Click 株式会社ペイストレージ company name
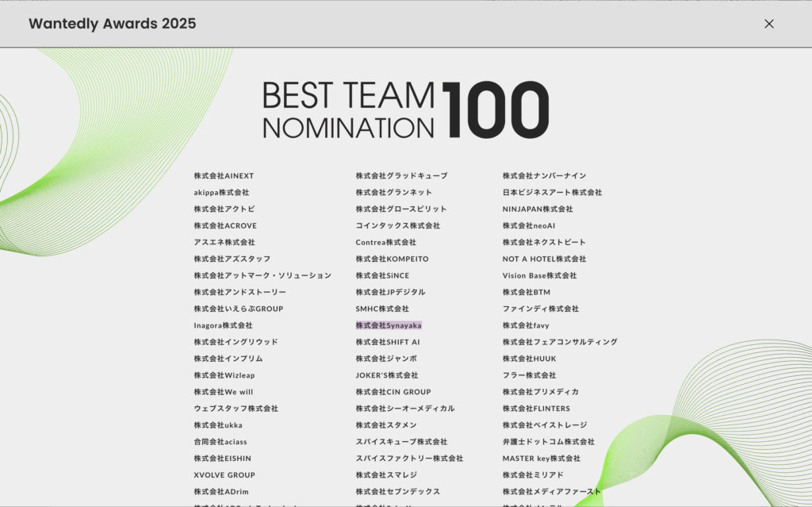This screenshot has width=812, height=507. [545, 424]
